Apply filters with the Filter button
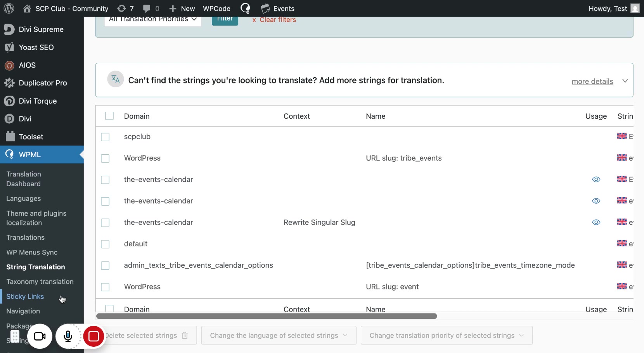The image size is (644, 353). coord(225,20)
